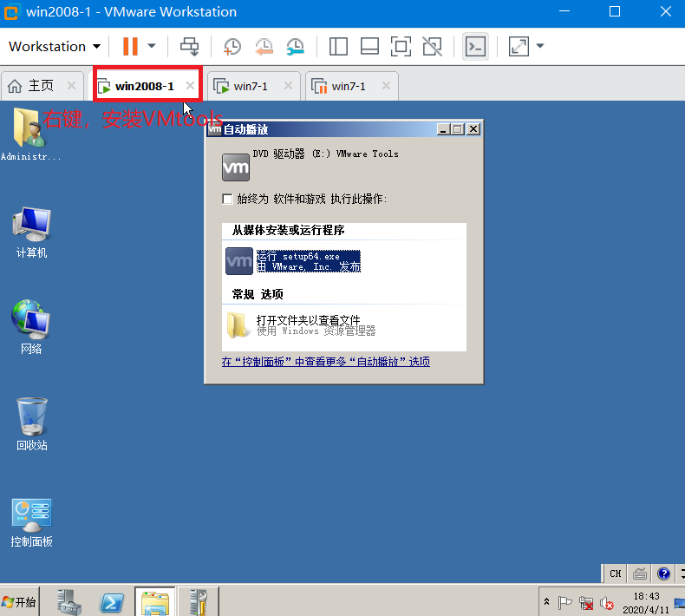Minimize the 自动播放 dialog
Screen dimensions: 685x616
443,129
